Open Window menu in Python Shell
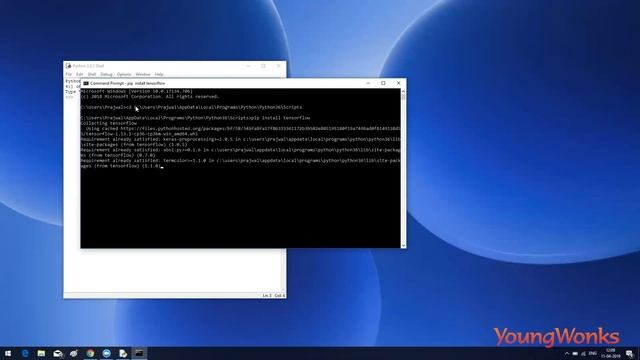This screenshot has width=640, height=360. [143, 74]
